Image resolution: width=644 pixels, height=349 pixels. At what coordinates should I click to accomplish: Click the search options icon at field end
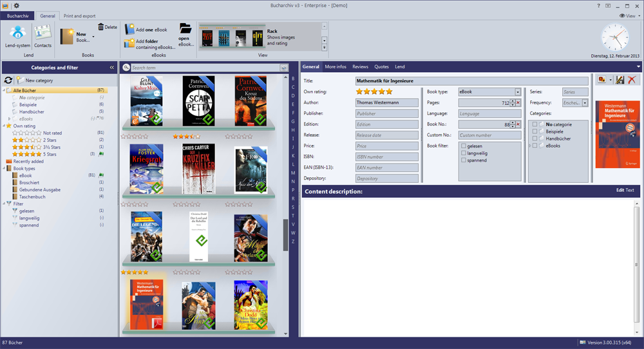pos(284,68)
